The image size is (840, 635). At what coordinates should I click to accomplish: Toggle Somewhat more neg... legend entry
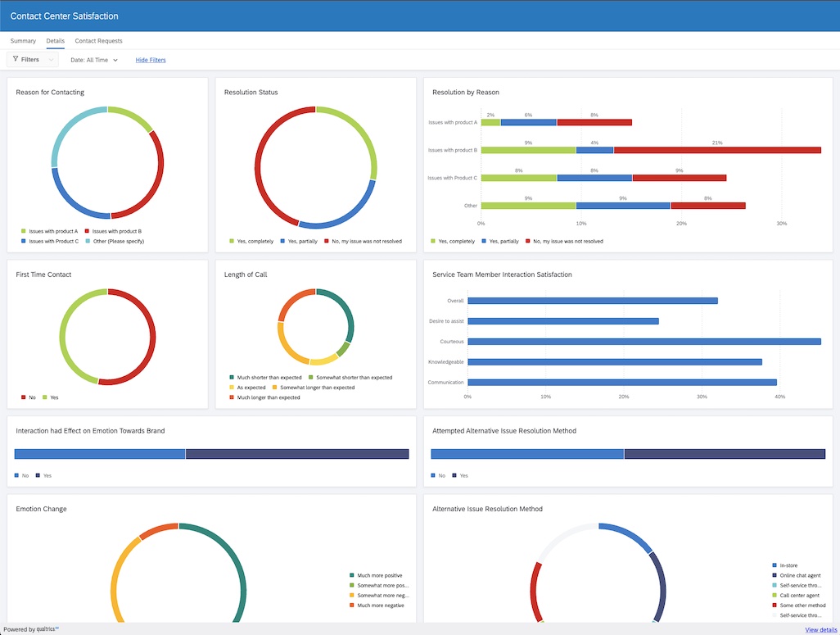pos(379,596)
